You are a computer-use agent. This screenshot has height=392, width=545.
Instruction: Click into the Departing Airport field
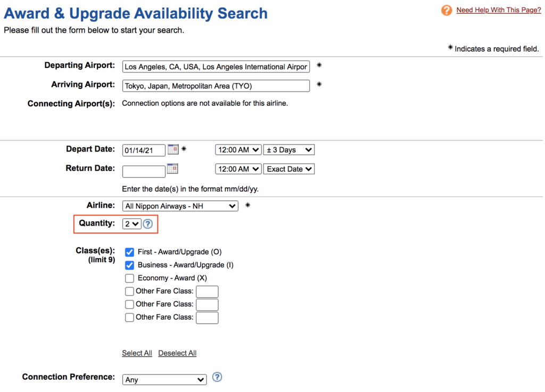click(216, 66)
